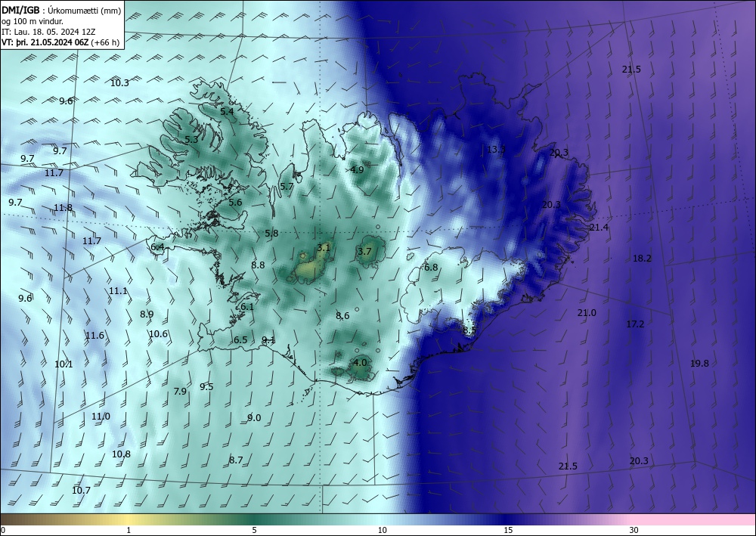Click the '30' tick on the color scale
Image resolution: width=756 pixels, height=536 pixels.
click(x=634, y=531)
